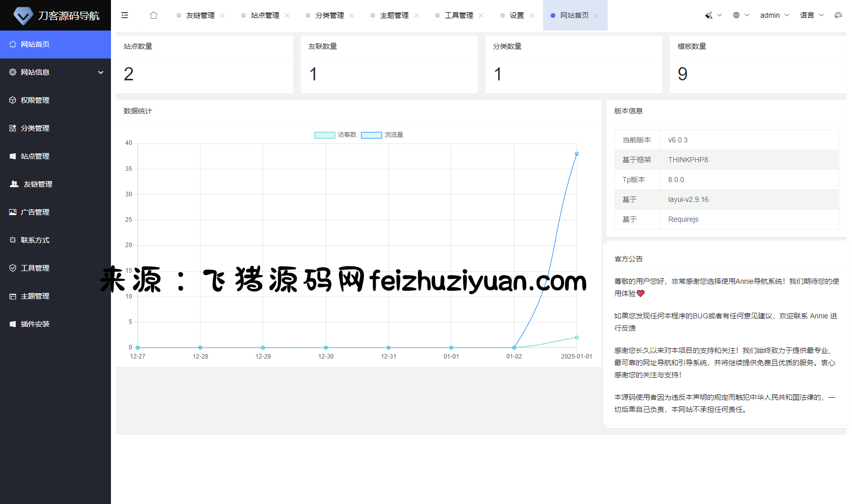Open the 语言 language dropdown
852x504 pixels.
(811, 15)
